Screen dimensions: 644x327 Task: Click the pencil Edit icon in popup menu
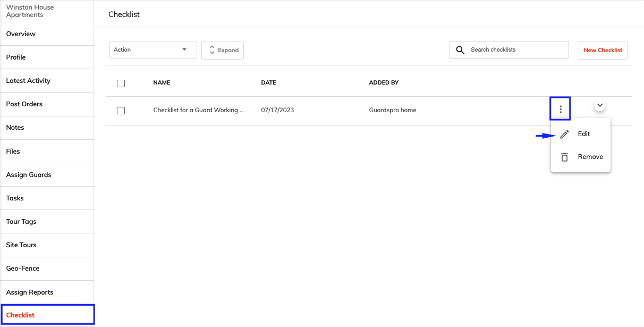coord(565,134)
